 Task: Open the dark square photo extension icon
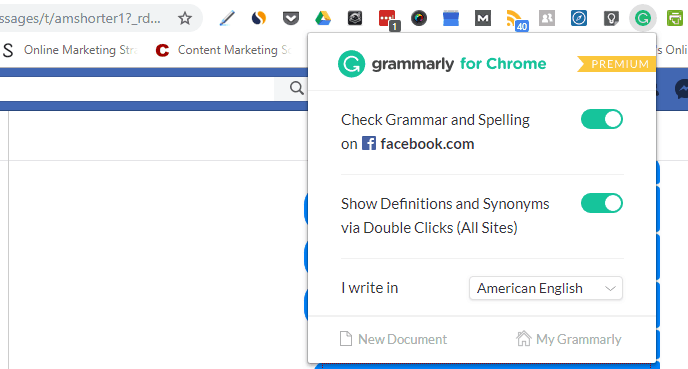[355, 18]
